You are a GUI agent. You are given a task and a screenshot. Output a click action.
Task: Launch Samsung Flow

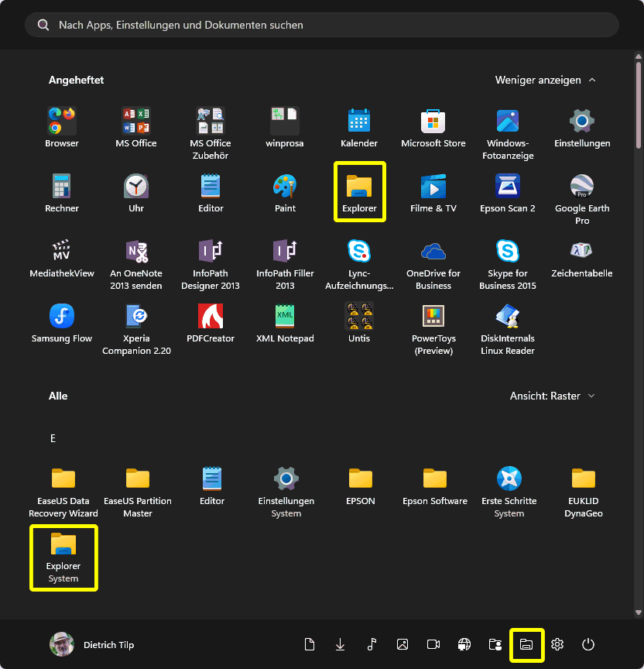[x=62, y=323]
